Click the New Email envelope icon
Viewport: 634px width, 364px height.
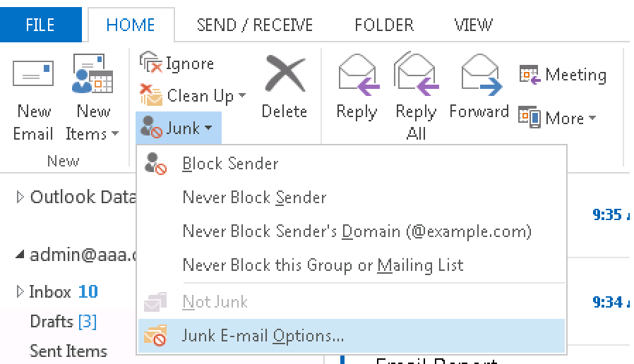click(x=33, y=73)
